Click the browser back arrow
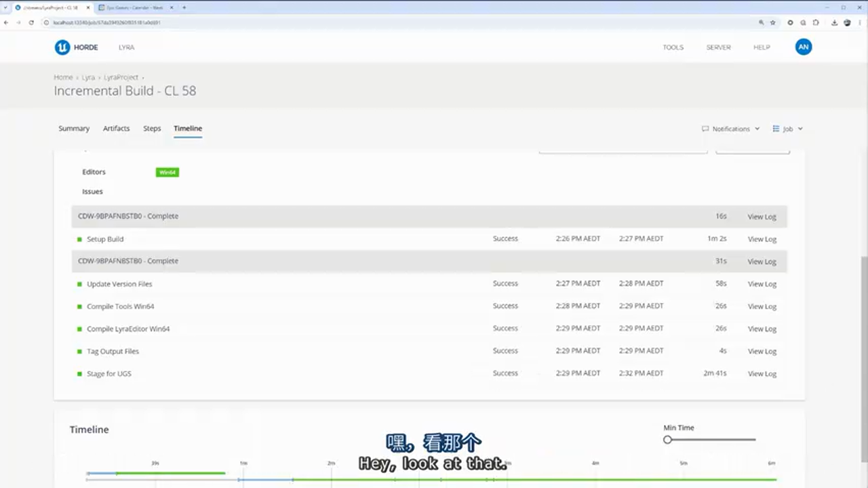The image size is (868, 488). [7, 22]
